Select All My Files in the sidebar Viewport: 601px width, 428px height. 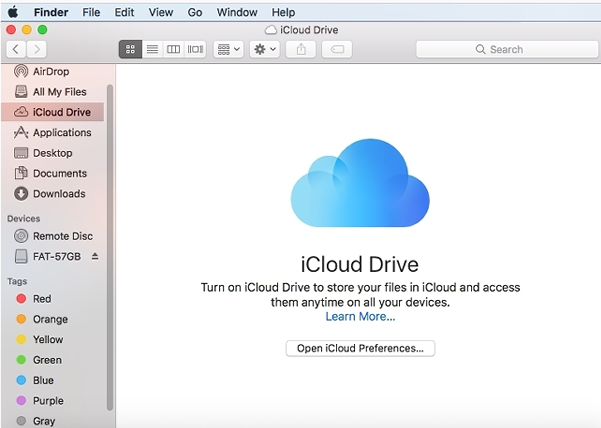(53, 92)
